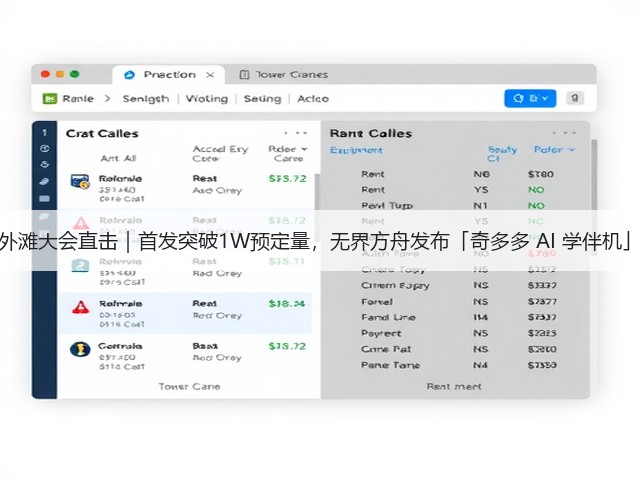Viewport: 640px width, 480px height.
Task: Select the Cane Fat row
Action: point(457,349)
